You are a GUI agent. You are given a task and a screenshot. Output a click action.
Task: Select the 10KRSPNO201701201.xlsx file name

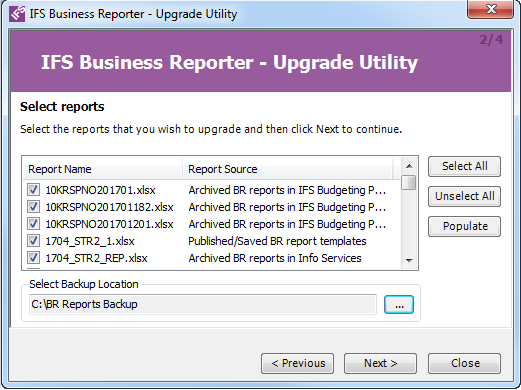[109, 224]
